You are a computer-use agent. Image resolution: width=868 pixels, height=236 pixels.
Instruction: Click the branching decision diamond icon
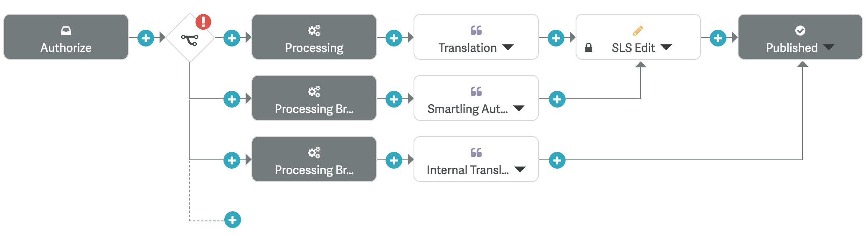[190, 38]
